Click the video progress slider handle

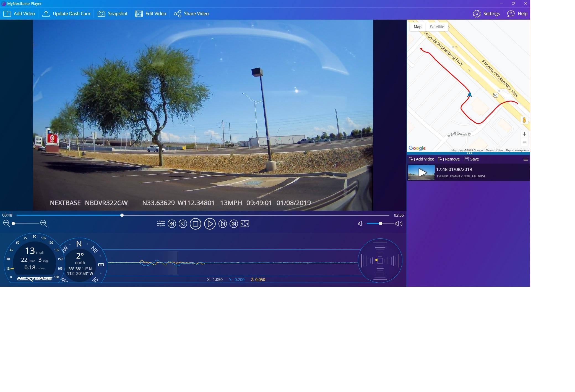pos(122,215)
